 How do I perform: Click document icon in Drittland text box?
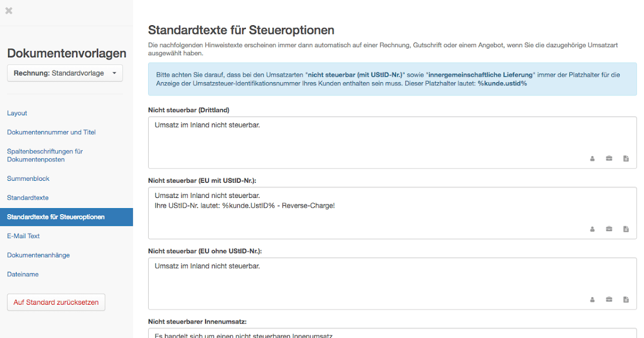click(626, 158)
